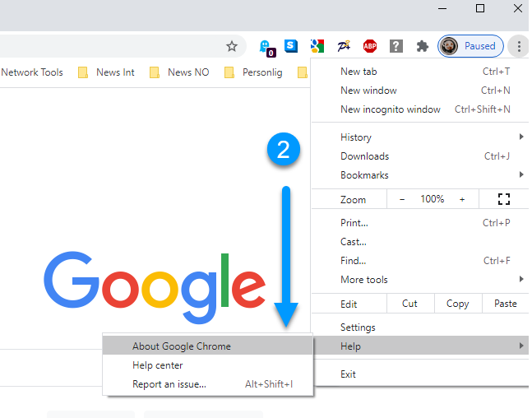532x418 pixels.
Task: Click Paste in the Edit row
Action: tap(506, 304)
